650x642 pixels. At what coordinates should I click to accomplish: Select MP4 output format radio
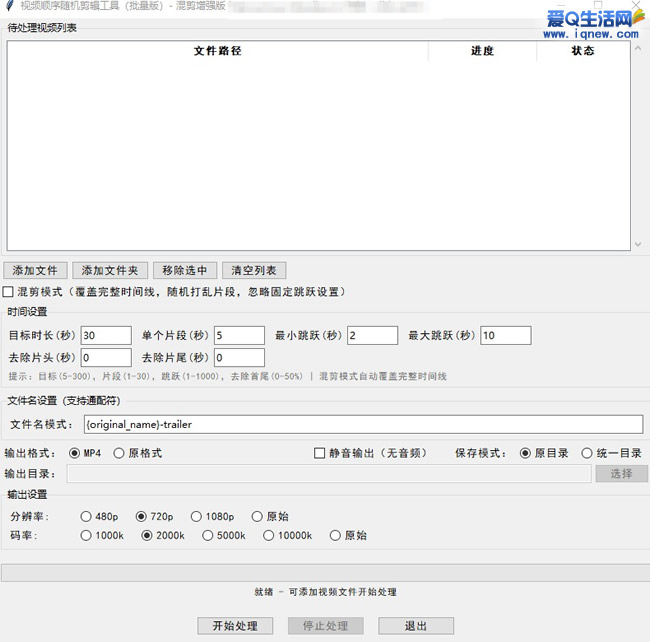75,453
